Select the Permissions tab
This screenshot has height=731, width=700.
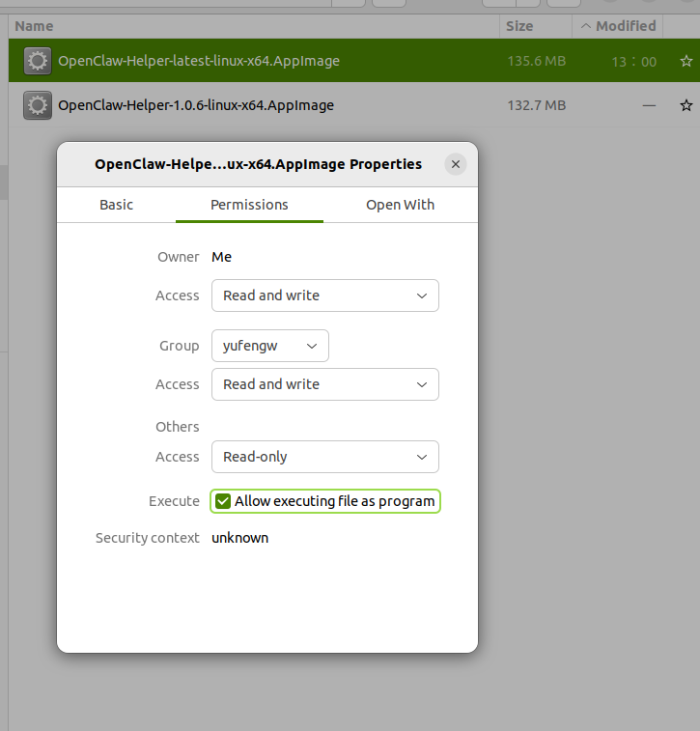(249, 205)
